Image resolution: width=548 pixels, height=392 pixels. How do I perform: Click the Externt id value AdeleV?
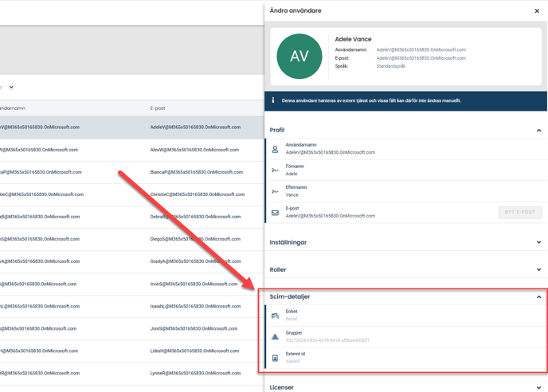click(292, 361)
